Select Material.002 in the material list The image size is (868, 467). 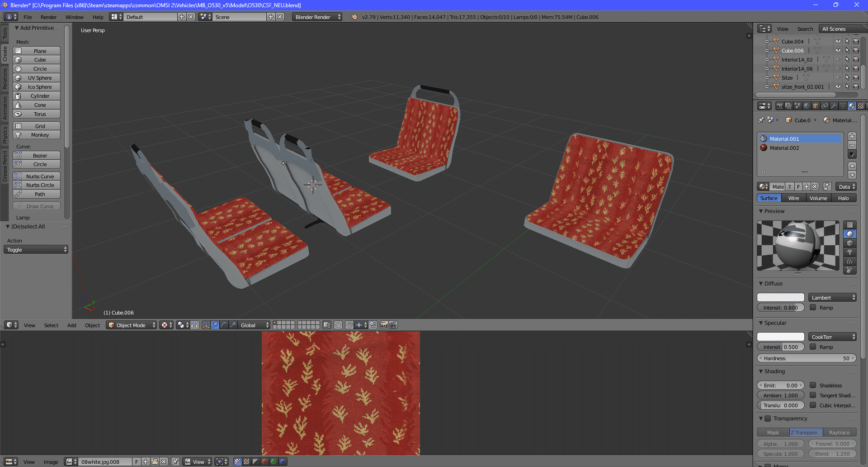pyautogui.click(x=784, y=148)
